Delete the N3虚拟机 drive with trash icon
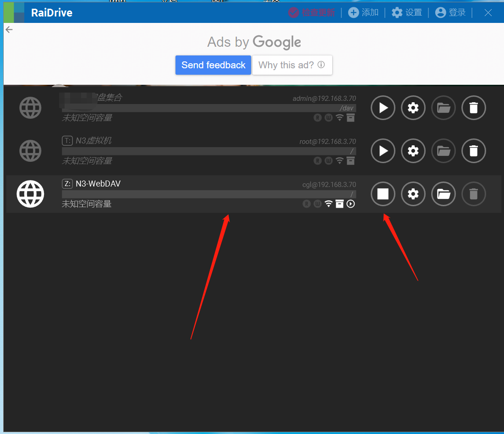Screen dimensions: 504x434 [x=473, y=151]
